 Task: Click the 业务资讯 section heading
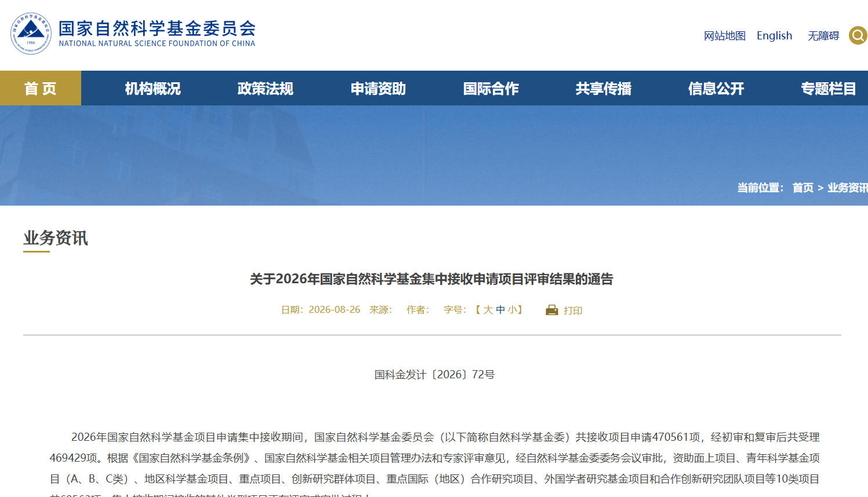(56, 238)
